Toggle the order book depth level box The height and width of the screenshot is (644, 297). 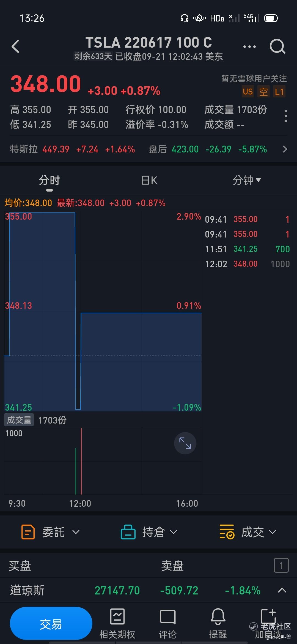pyautogui.click(x=281, y=565)
